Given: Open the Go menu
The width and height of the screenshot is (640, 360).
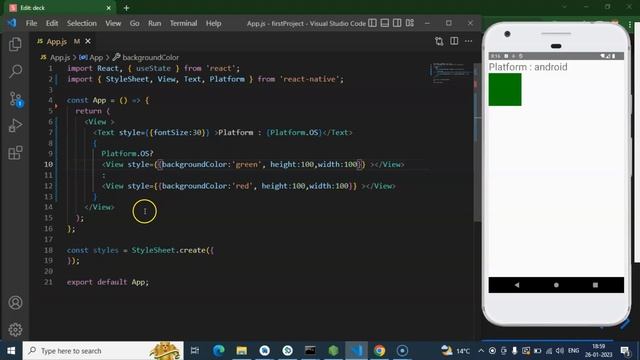Looking at the screenshot, I should point(134,23).
